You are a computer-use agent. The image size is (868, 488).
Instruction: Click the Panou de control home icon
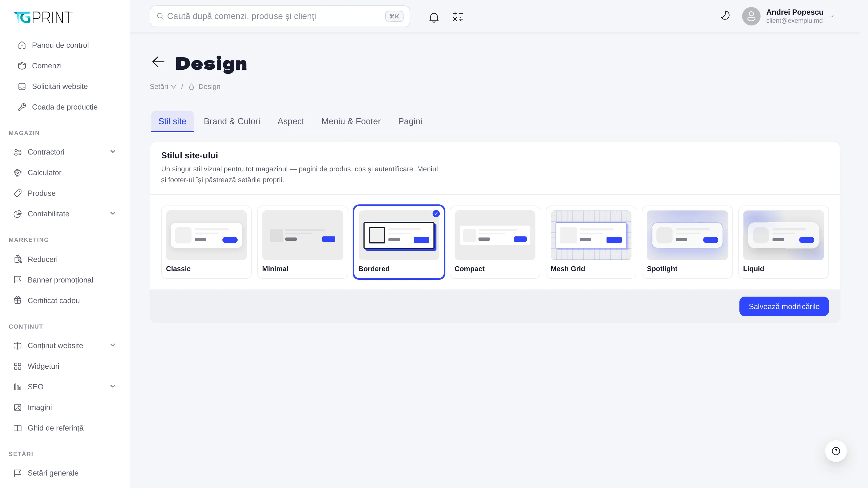[x=22, y=45]
